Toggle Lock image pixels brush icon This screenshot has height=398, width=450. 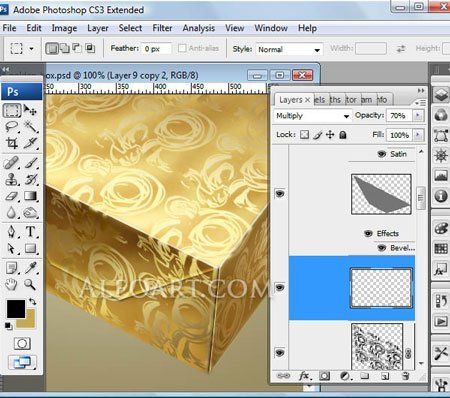[x=318, y=135]
